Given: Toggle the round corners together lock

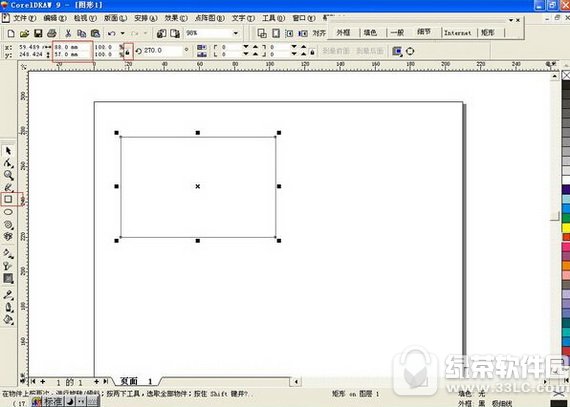Looking at the screenshot, I should pyautogui.click(x=312, y=52).
